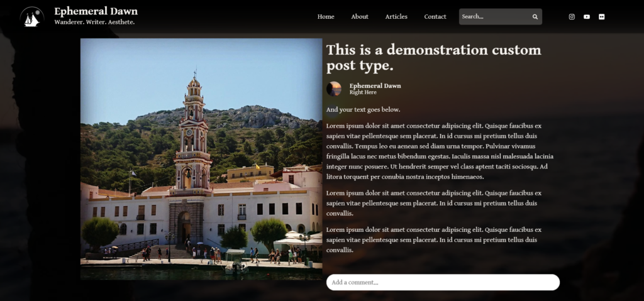Viewport: 644px width, 301px height.
Task: Go to the Home menu item
Action: [x=326, y=17]
